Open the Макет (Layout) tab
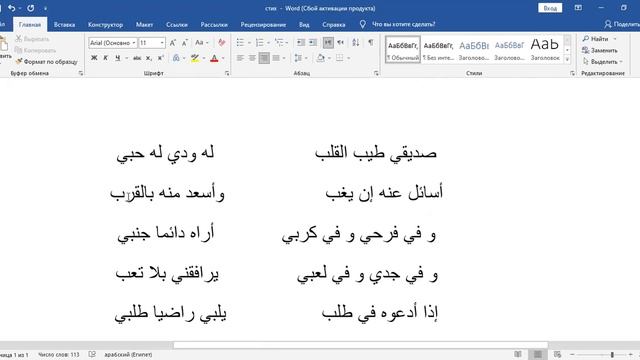The height and width of the screenshot is (360, 640). point(144,24)
